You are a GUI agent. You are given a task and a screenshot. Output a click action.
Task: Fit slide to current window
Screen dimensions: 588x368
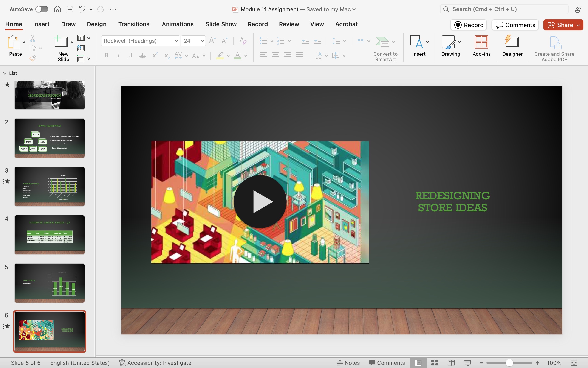[574, 363]
